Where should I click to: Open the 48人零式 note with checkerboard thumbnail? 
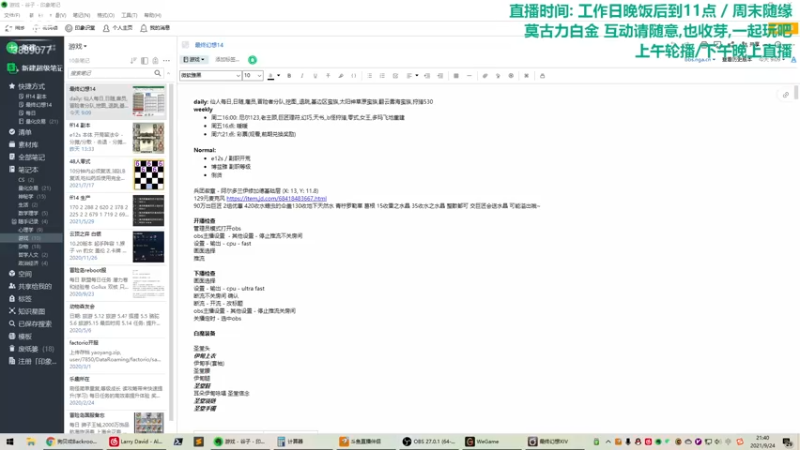pos(117,174)
